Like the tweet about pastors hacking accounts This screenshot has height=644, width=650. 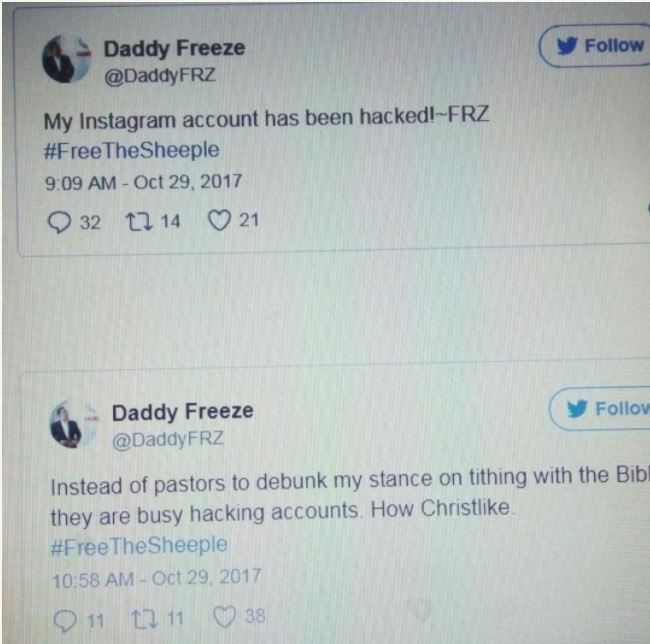224,616
